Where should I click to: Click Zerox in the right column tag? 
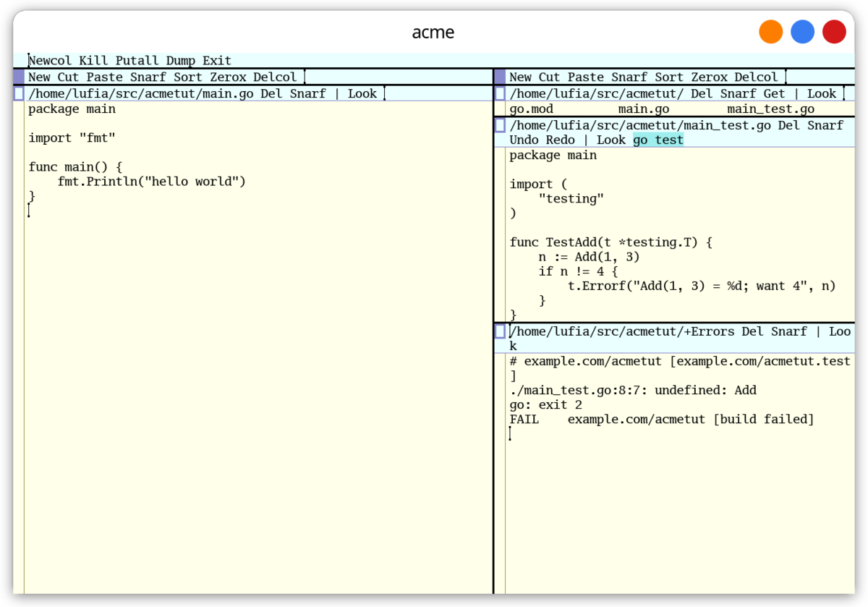click(709, 77)
